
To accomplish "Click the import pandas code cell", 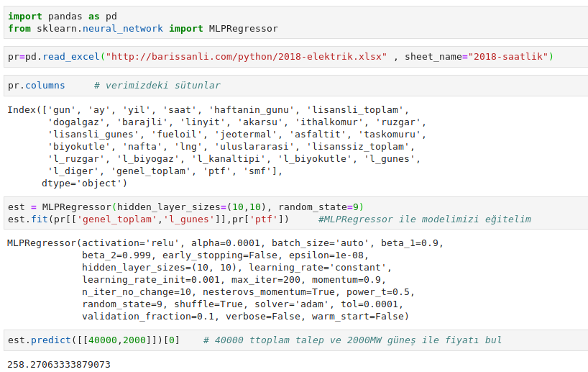I will tap(296, 22).
